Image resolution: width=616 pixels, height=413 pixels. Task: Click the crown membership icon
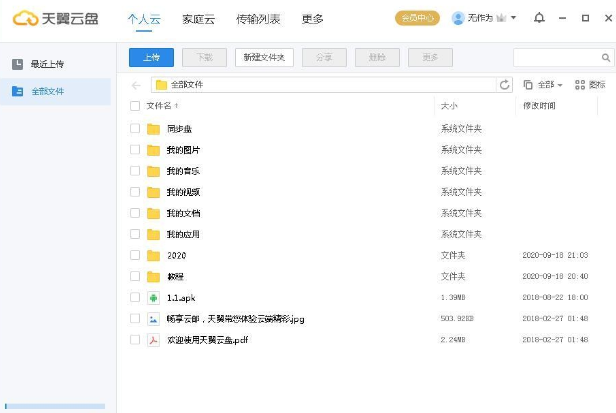point(501,18)
